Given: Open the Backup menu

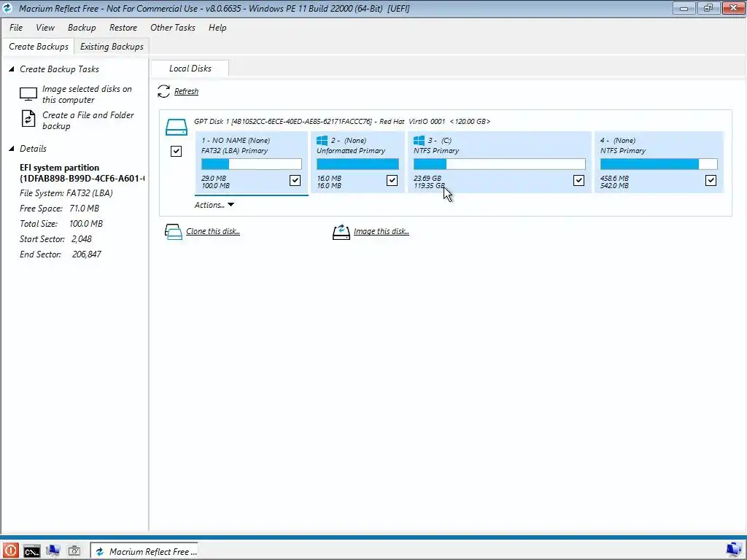Looking at the screenshot, I should tap(82, 28).
